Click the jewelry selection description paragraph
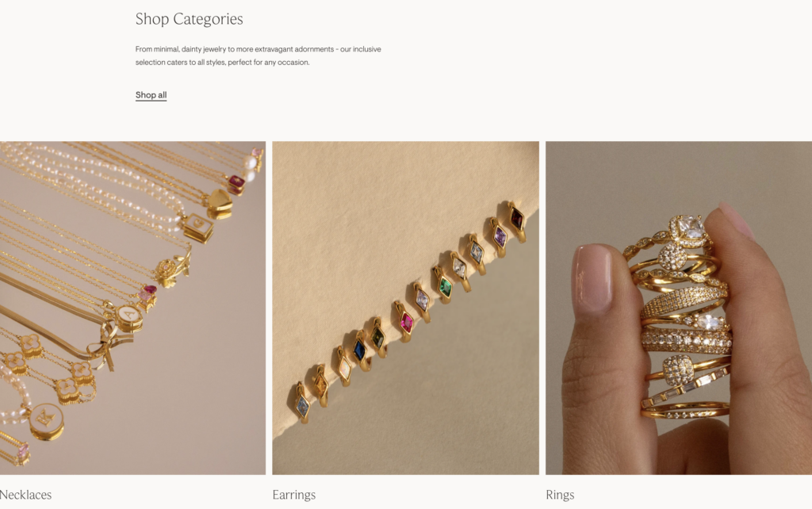The image size is (812, 509). click(x=258, y=55)
